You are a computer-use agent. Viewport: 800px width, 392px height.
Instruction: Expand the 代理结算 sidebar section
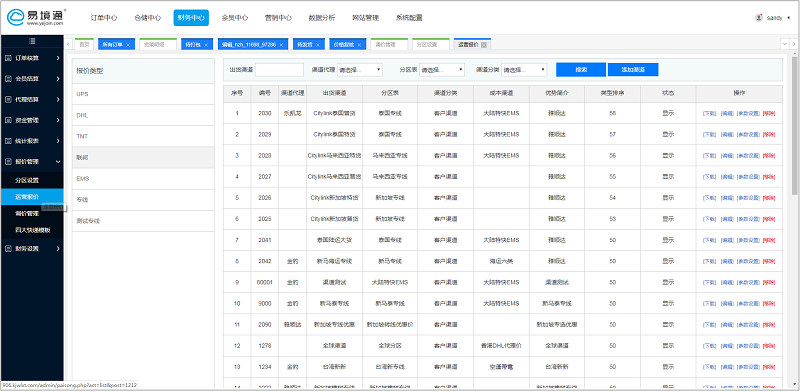pos(58,100)
